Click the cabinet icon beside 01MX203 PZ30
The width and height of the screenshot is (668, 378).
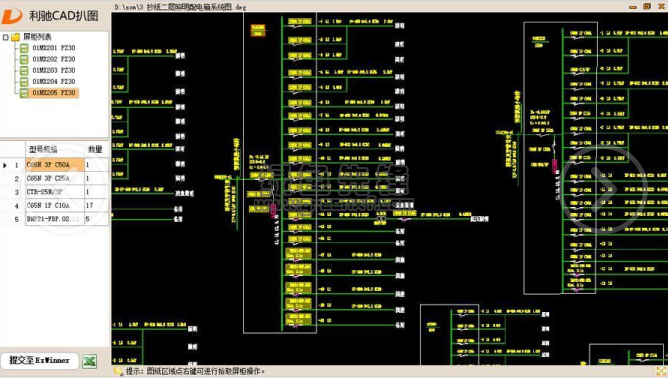click(24, 70)
